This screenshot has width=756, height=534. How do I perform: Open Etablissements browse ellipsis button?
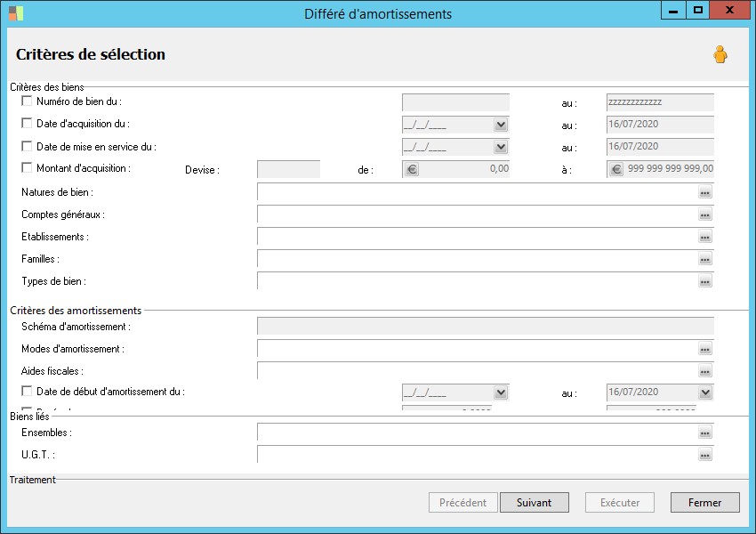pyautogui.click(x=705, y=238)
